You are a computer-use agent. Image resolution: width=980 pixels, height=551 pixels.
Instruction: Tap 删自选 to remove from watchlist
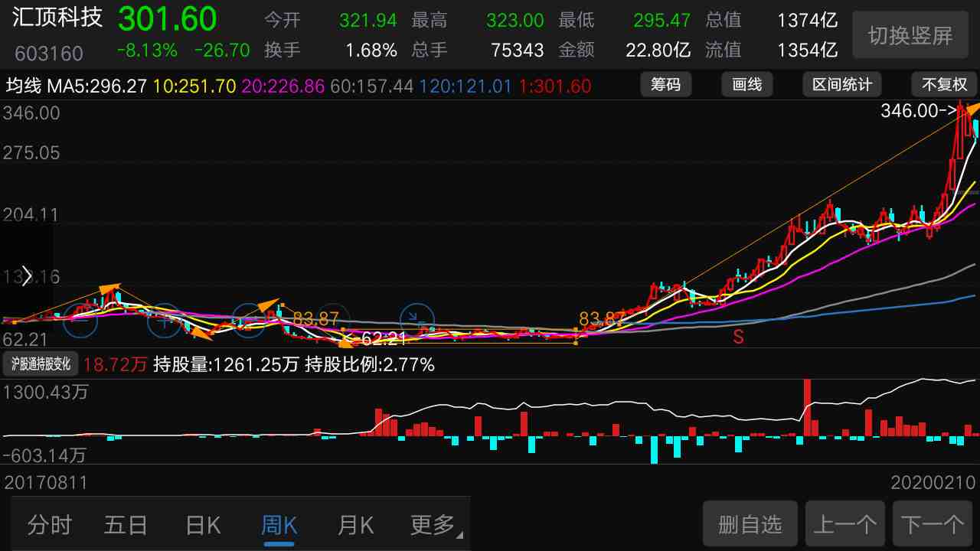(x=750, y=524)
